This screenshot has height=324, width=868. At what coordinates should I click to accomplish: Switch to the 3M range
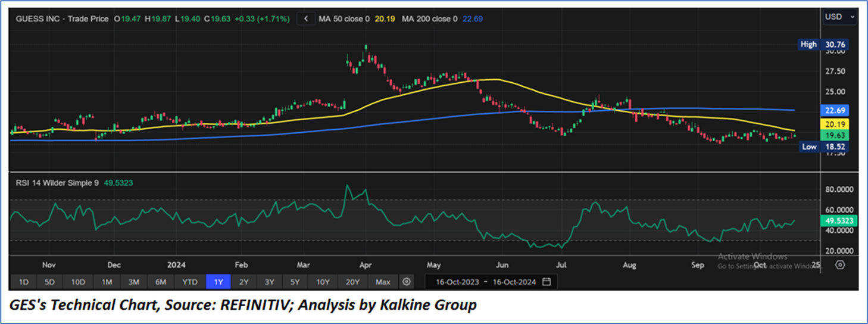coord(134,282)
